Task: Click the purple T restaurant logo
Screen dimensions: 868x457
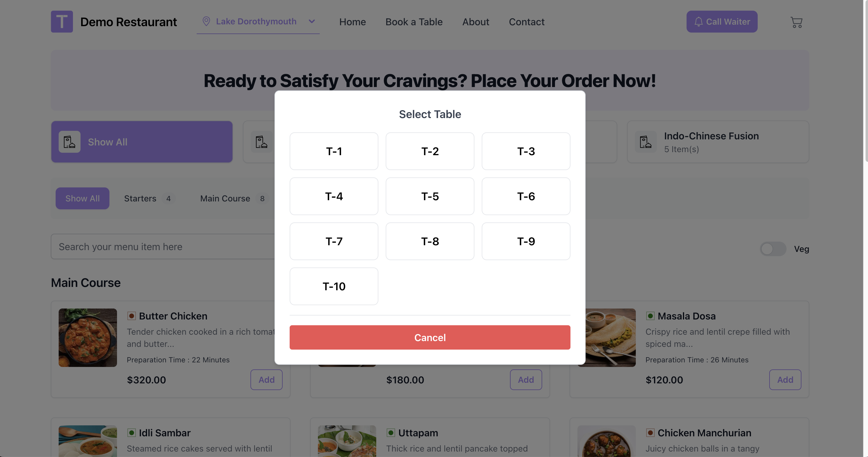Action: [62, 22]
